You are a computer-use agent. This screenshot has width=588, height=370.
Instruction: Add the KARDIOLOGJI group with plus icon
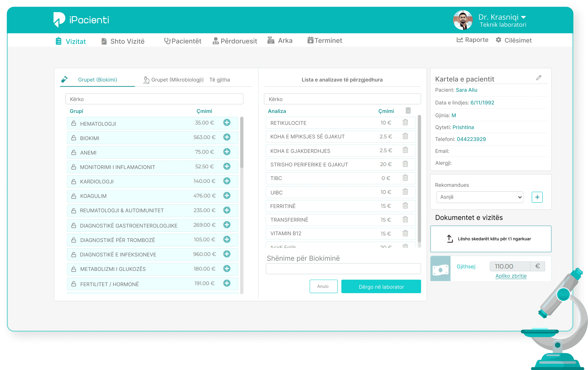pyautogui.click(x=227, y=181)
